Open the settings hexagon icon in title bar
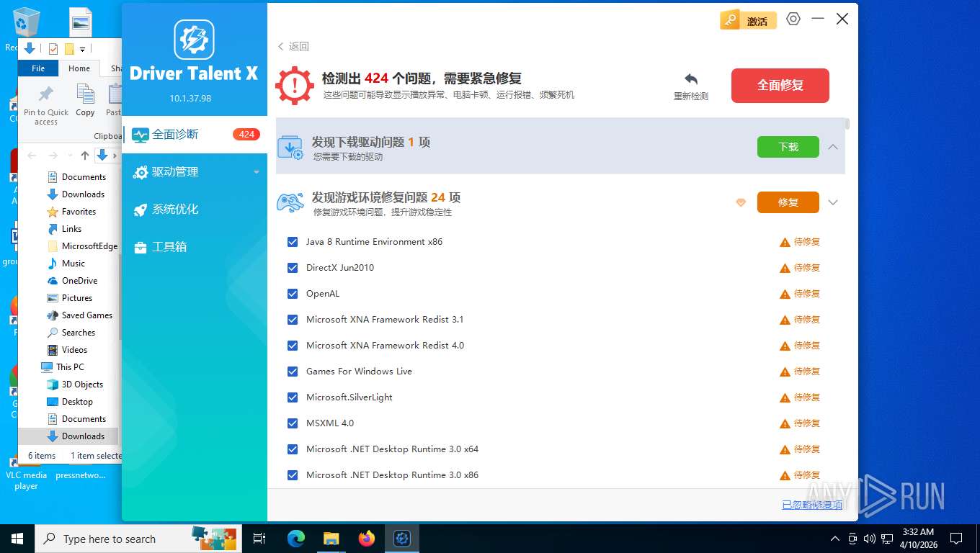Screen dimensions: 980x553 tap(793, 19)
